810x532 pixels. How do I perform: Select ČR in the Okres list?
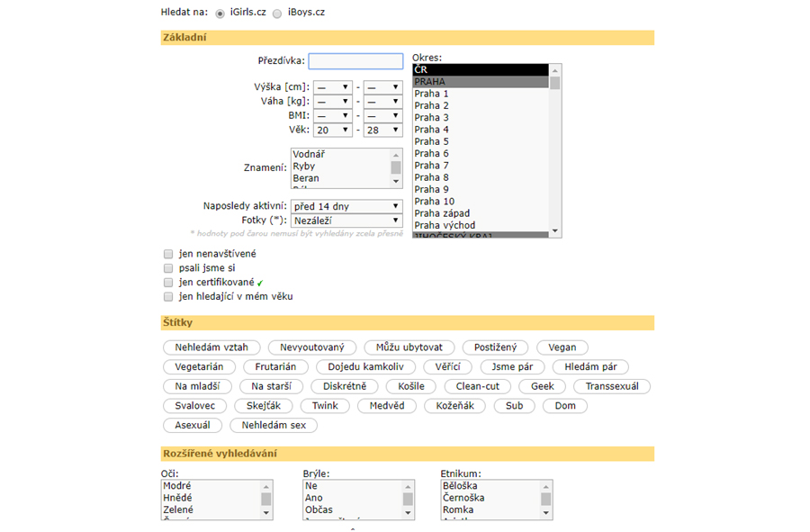(481, 69)
